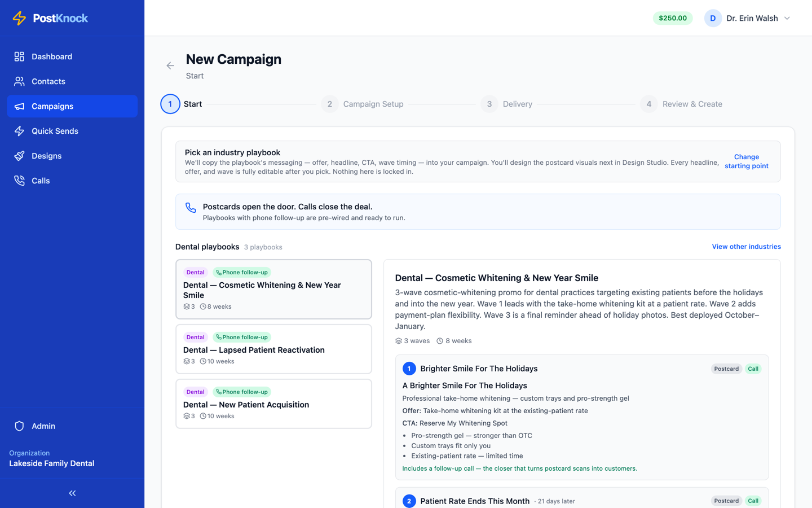
Task: Click wave 1 number badge in preview
Action: (x=409, y=369)
